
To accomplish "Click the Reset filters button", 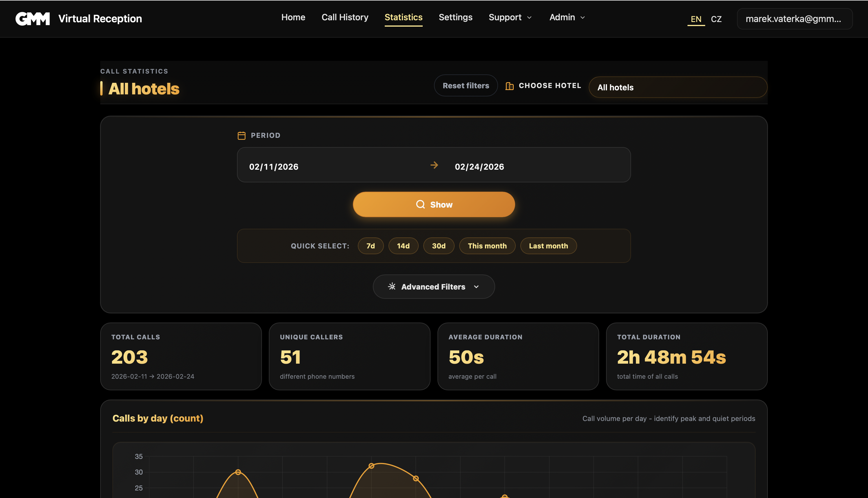I will [x=466, y=85].
